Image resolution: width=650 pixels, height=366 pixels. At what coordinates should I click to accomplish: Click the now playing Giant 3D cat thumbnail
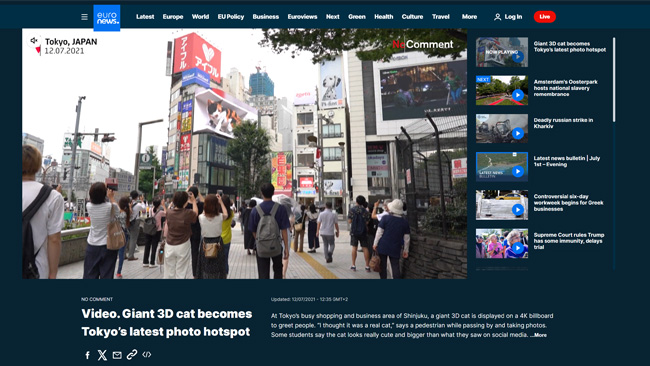point(502,52)
